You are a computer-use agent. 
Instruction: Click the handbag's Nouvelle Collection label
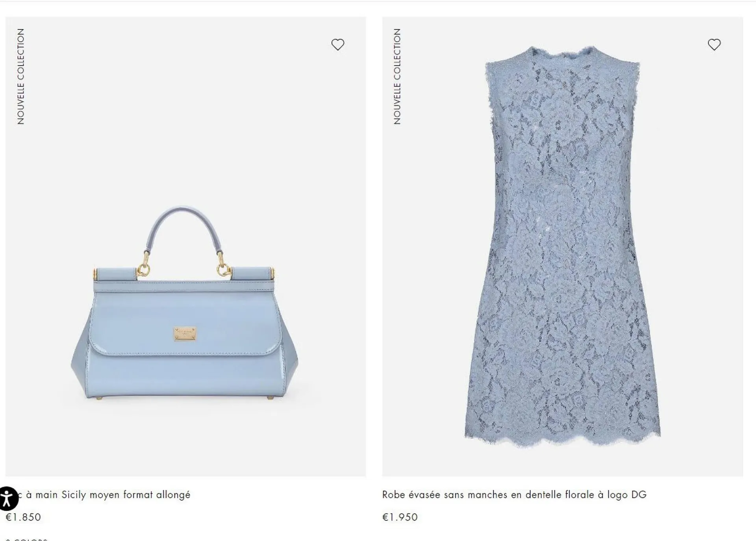tap(20, 76)
